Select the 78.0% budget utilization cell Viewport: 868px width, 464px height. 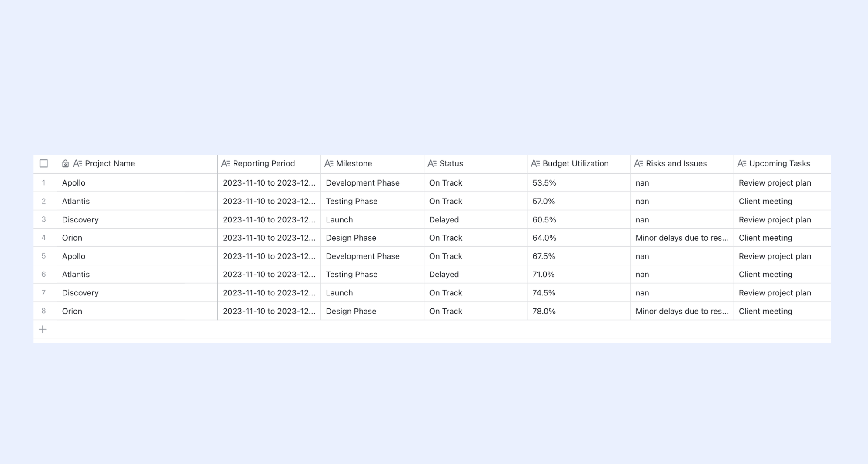point(579,311)
